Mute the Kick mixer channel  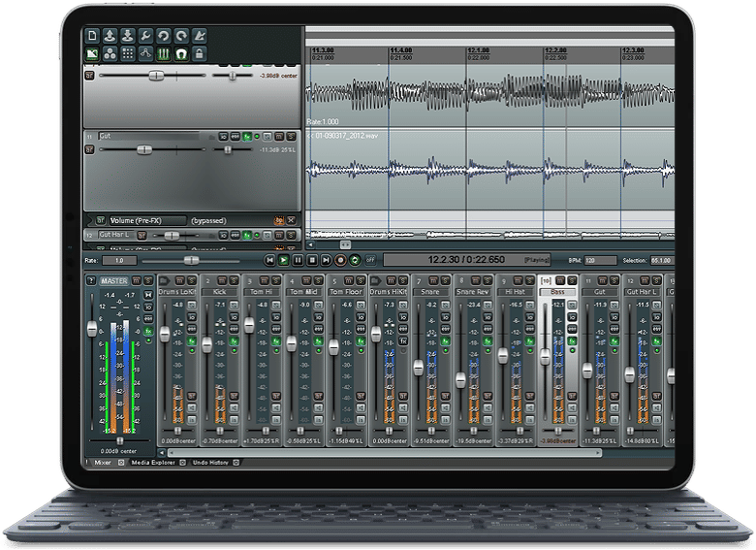[222, 280]
